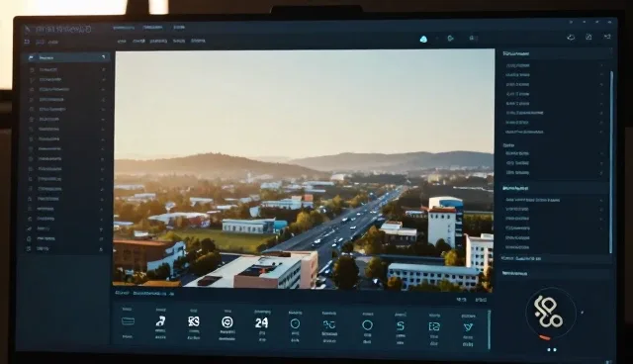Image resolution: width=633 pixels, height=364 pixels.
Task: Click the right properties panel vertical scrollbar
Action: coord(611,161)
